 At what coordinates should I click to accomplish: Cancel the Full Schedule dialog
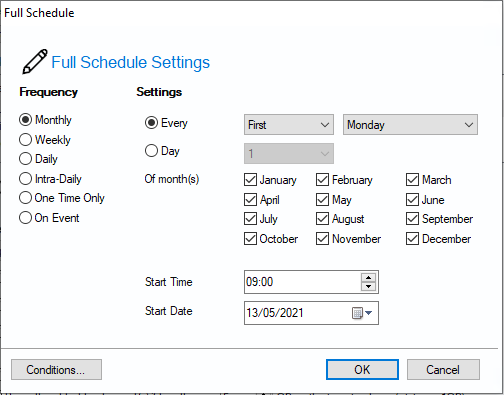443,370
